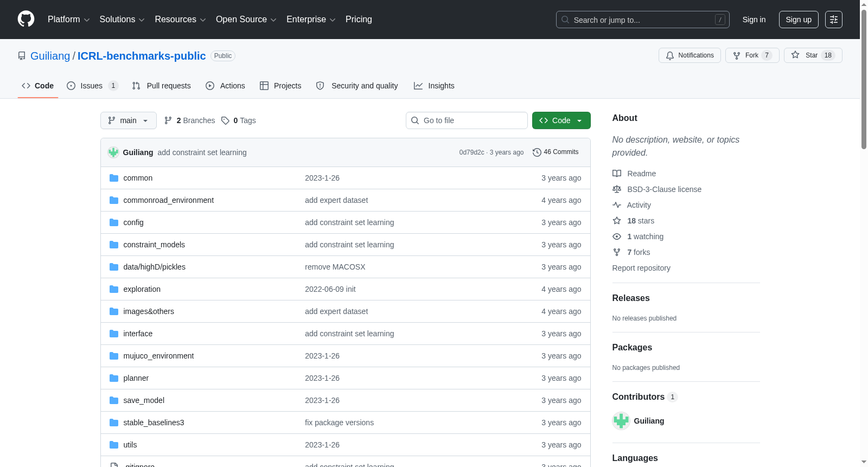View the 2 Branches list

tap(190, 120)
